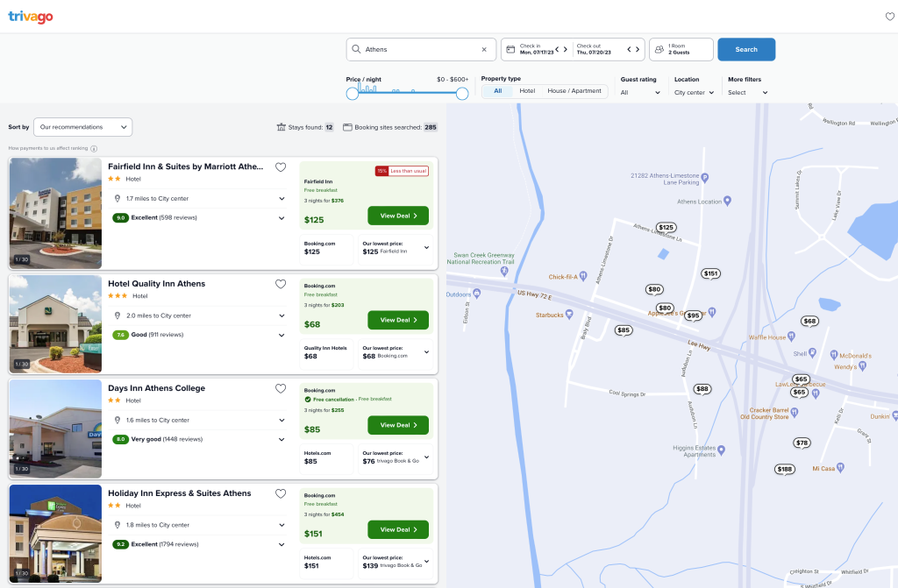The image size is (898, 588).
Task: Open Hotel Quality Inn photo thumbnail
Action: click(x=55, y=324)
